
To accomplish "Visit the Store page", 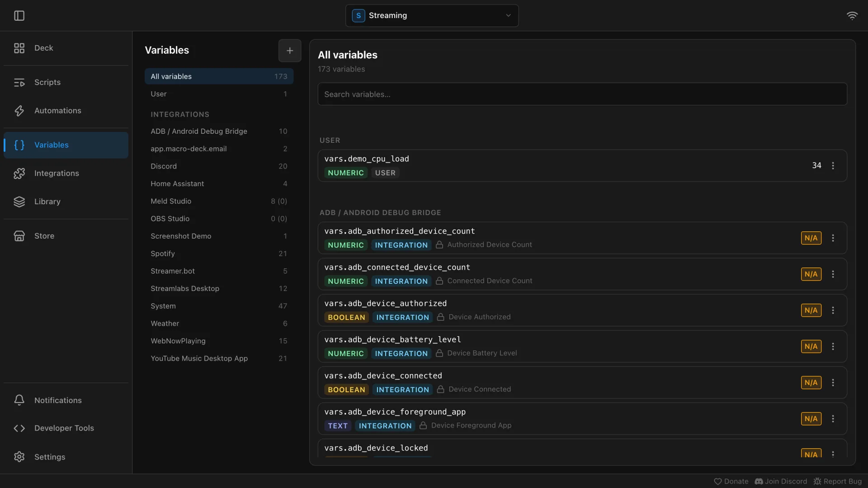I will 66,236.
